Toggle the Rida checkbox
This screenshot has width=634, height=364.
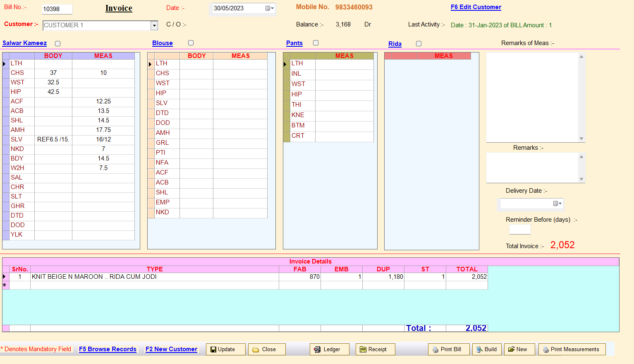tap(419, 43)
